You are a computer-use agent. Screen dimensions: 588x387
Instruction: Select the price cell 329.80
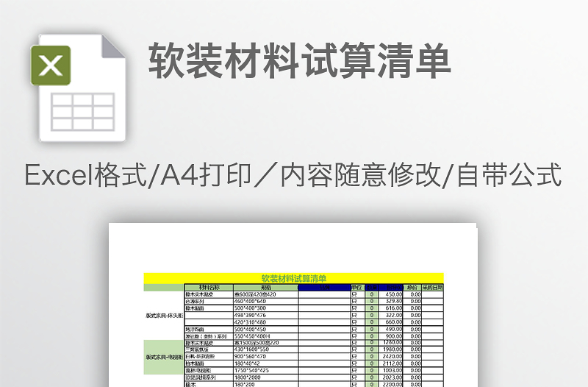(x=390, y=302)
